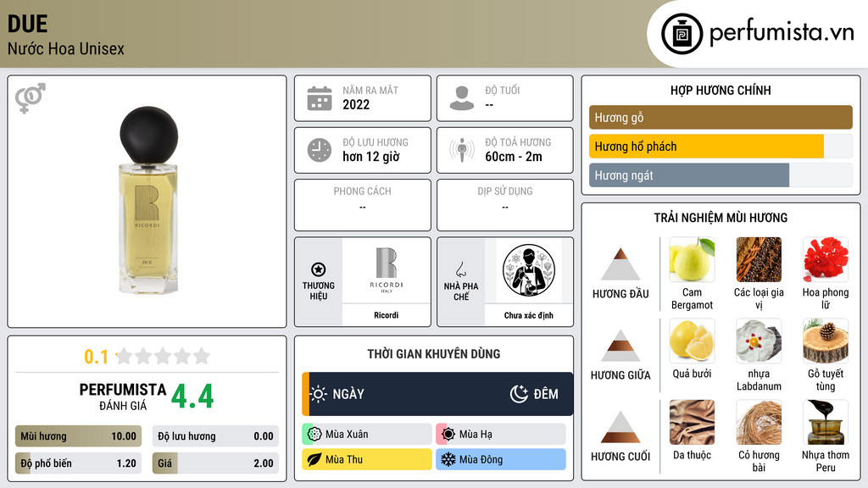Open the Cam Bergamot note image

(x=692, y=259)
